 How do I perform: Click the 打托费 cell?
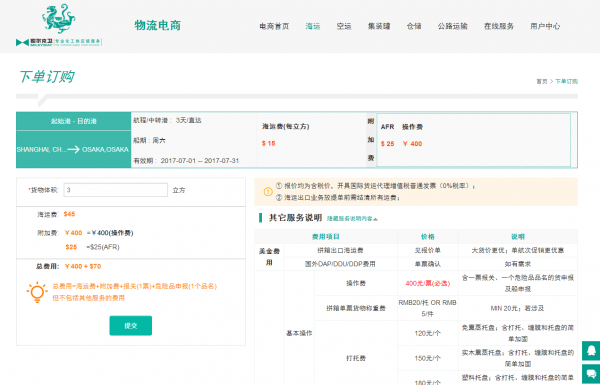[356, 358]
